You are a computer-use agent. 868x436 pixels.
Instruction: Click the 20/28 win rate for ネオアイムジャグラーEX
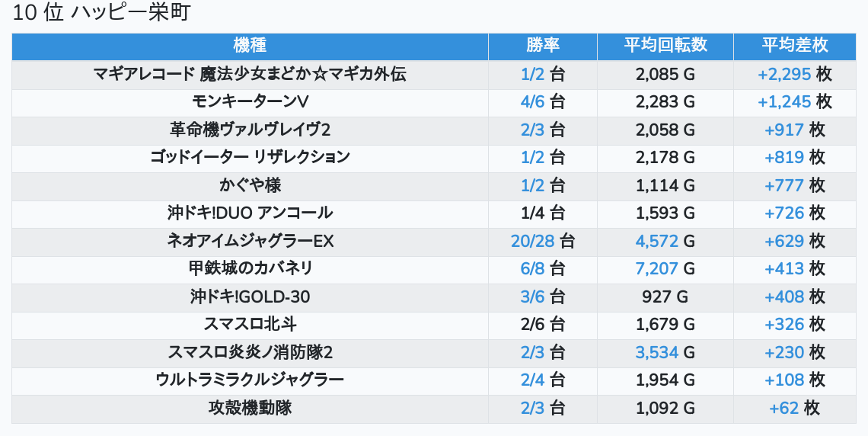click(533, 242)
